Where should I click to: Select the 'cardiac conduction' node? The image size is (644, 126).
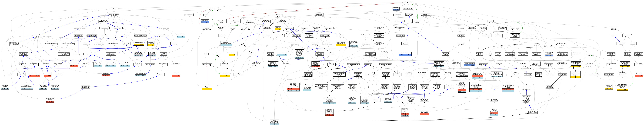pyautogui.click(x=282, y=54)
